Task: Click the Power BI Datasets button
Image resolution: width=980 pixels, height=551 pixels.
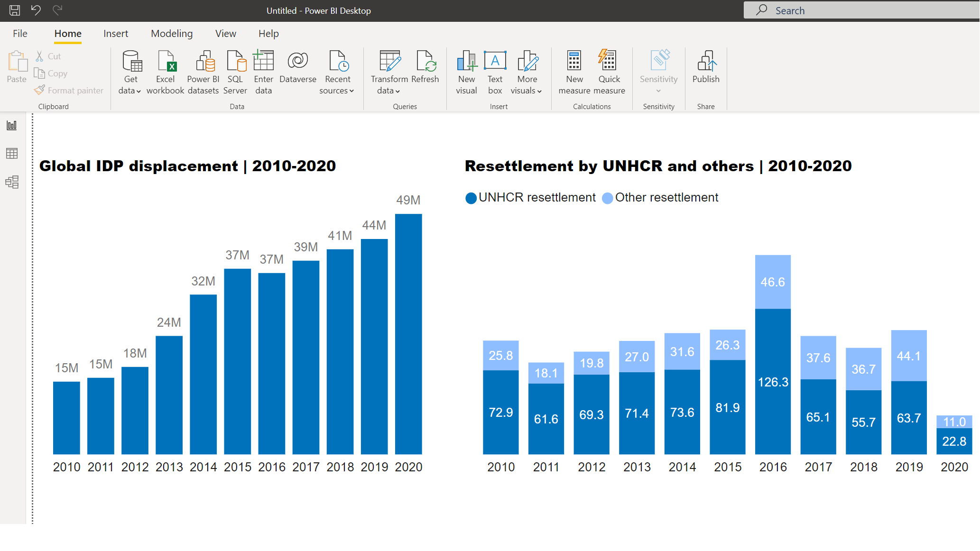Action: (x=203, y=70)
